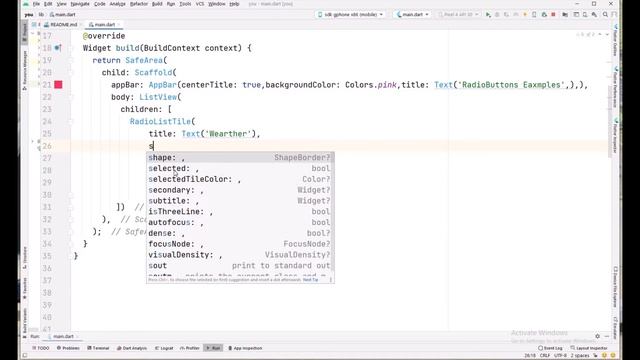Open the Refactor menu
This screenshot has width=640, height=360.
tap(139, 4)
